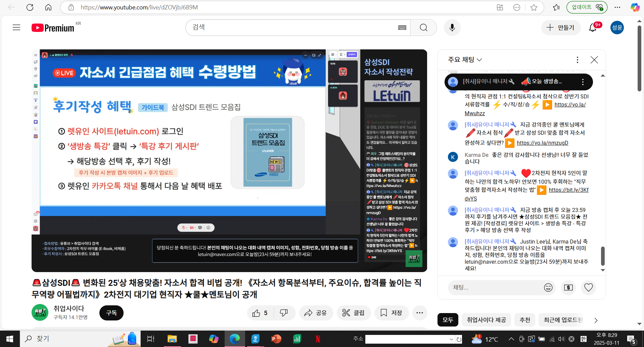Screen dimensions: 644x347
Task: Open the notifications bell
Action: pos(593,28)
